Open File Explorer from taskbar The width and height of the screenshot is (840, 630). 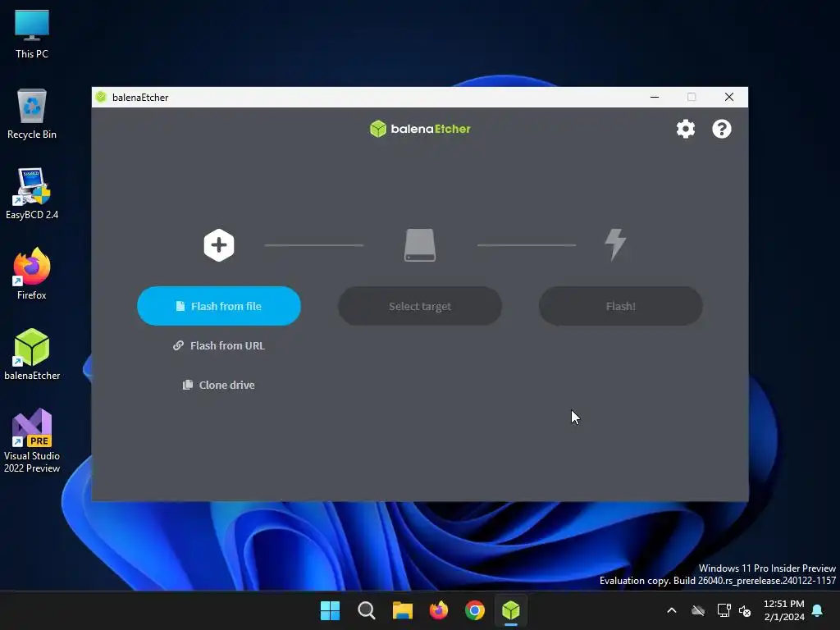tap(402, 610)
